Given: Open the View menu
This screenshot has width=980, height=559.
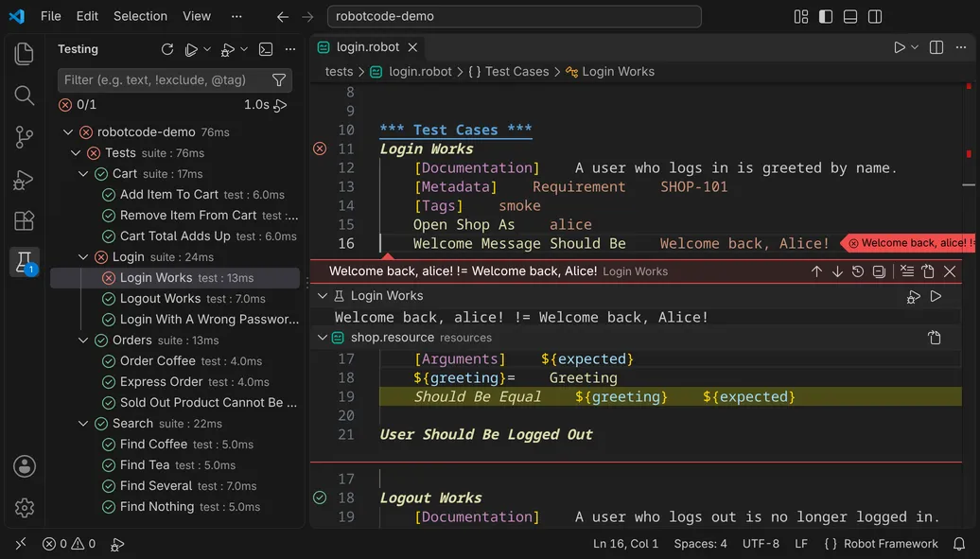Looking at the screenshot, I should point(196,16).
